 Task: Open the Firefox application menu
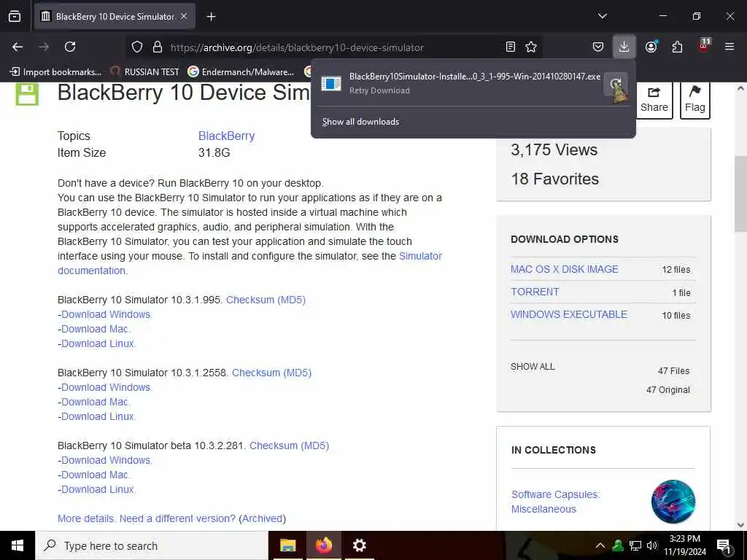(x=729, y=47)
